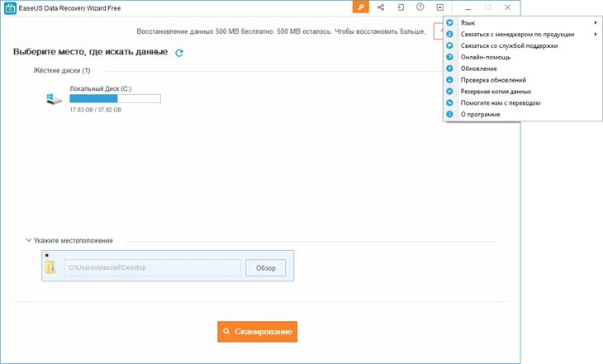Image resolution: width=603 pixels, height=364 pixels.
Task: Click the Язык menu item icon
Action: pyautogui.click(x=449, y=22)
